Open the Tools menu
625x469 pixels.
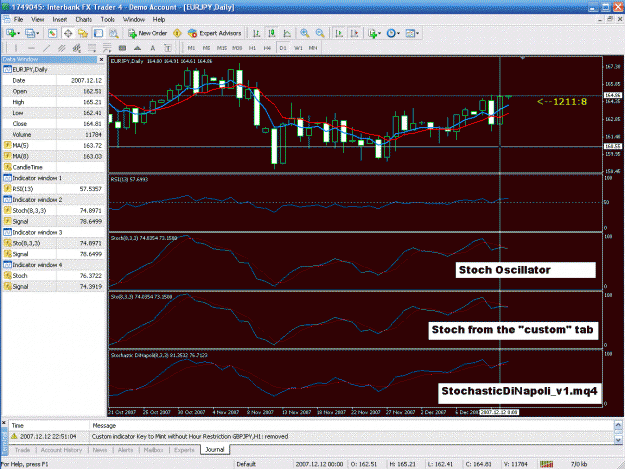click(108, 20)
